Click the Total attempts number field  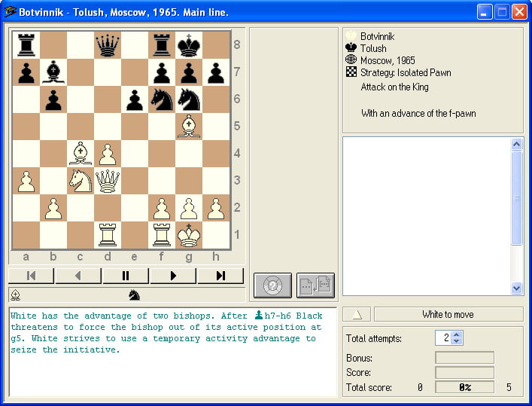click(444, 337)
